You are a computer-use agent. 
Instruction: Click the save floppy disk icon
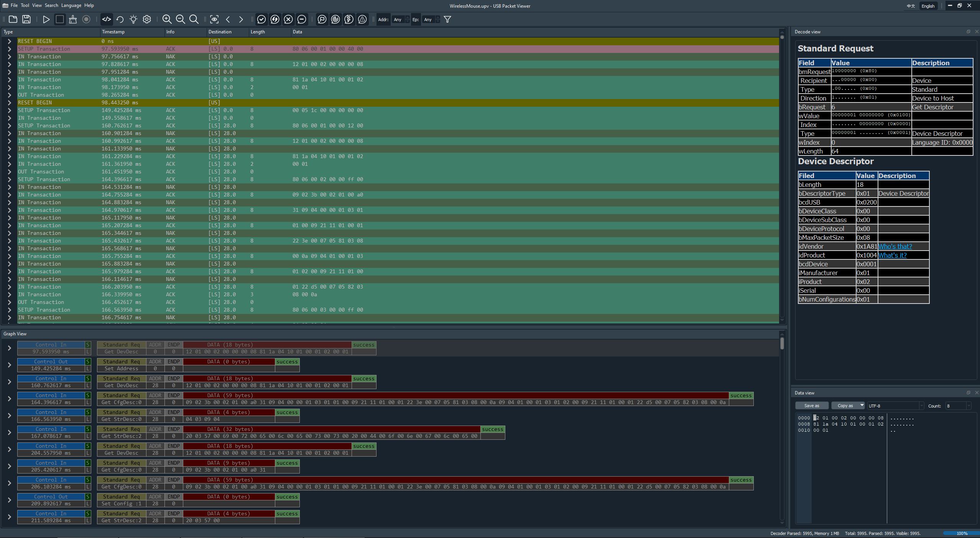tap(26, 19)
